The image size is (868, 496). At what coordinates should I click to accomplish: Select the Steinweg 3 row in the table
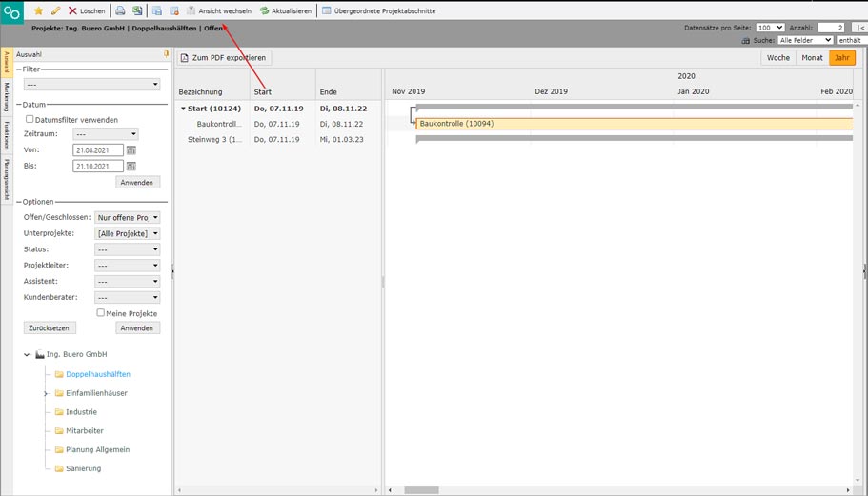point(278,139)
